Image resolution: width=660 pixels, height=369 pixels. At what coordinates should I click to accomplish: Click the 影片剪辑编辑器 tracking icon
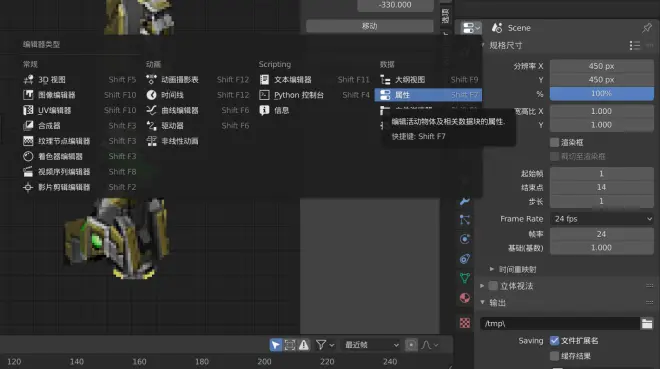(28, 187)
